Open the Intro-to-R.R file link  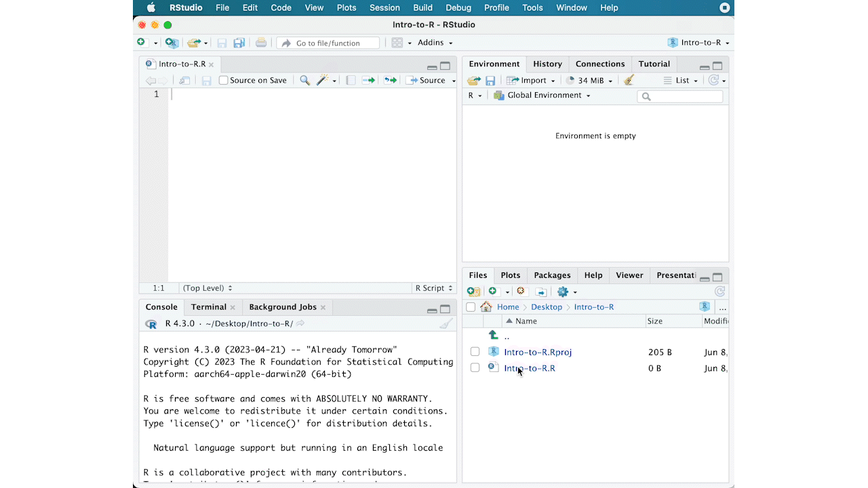coord(530,368)
